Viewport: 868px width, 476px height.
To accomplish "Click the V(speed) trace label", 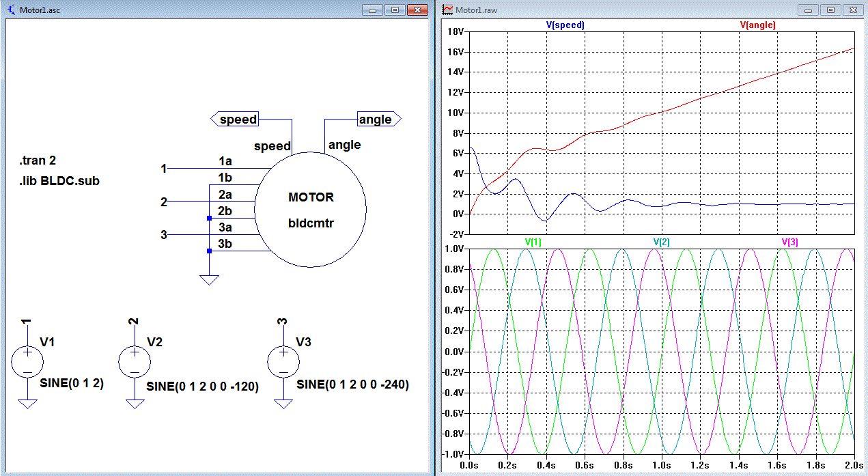I will tap(565, 25).
